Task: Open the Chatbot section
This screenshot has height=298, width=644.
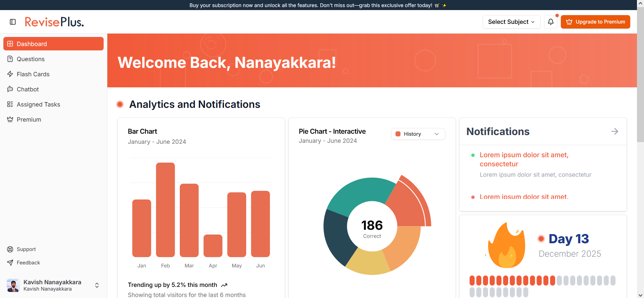Action: pyautogui.click(x=28, y=89)
